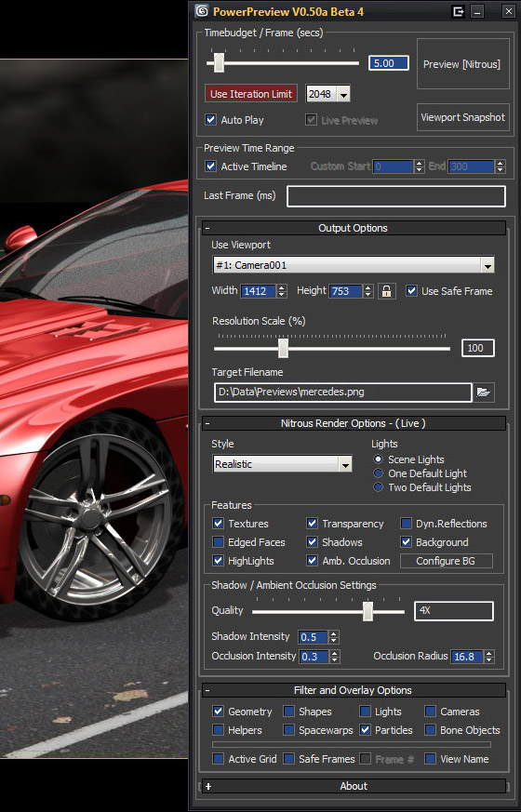Enable the Shapes filter checkbox
This screenshot has width=521, height=812.
289,712
